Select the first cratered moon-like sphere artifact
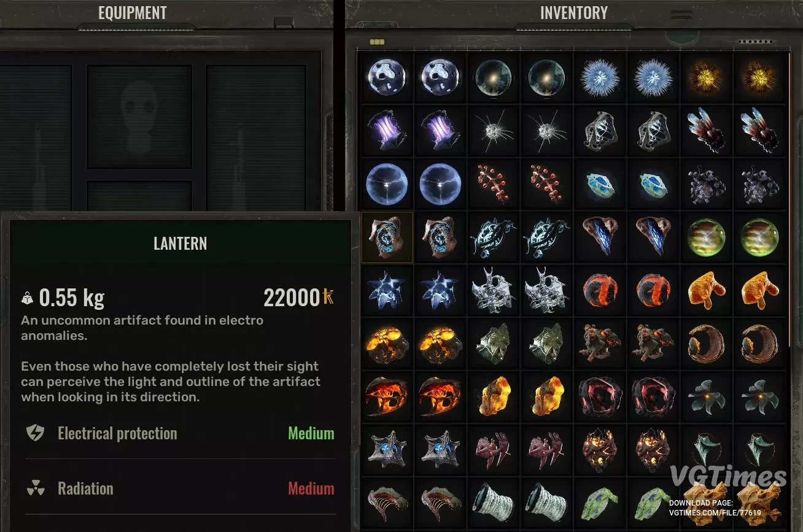The image size is (803, 532). pos(387,79)
